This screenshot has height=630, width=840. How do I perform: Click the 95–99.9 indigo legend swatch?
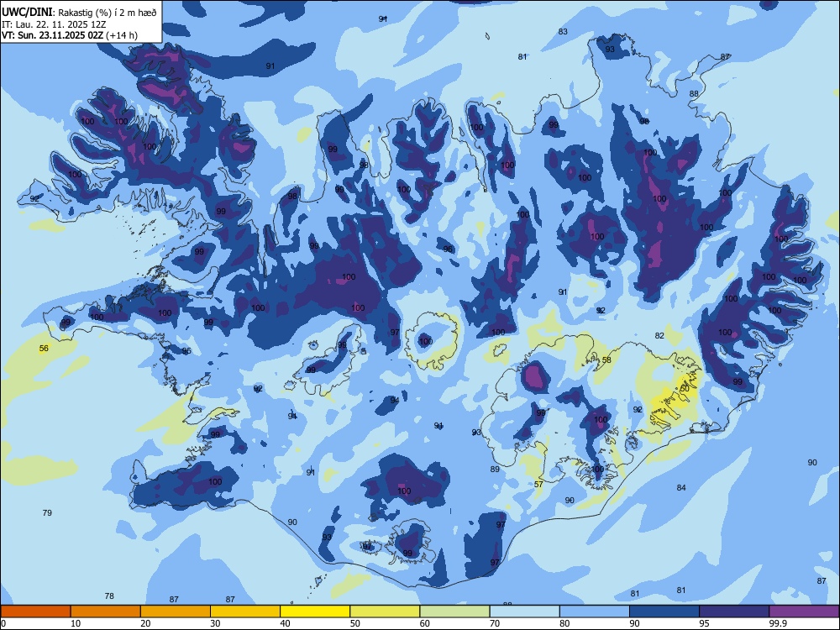734,612
